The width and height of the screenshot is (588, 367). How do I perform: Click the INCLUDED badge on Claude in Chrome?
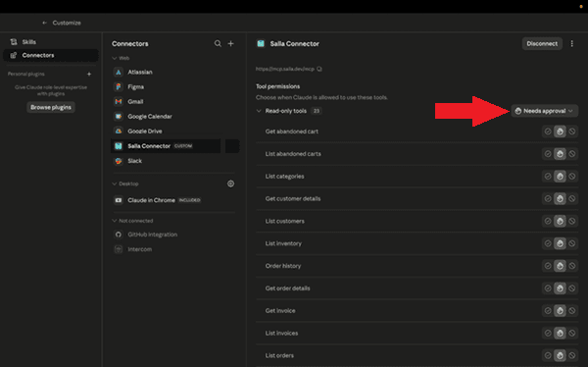point(189,200)
